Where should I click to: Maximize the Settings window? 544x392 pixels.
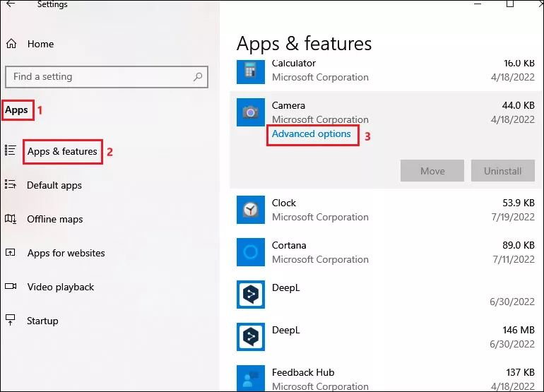pyautogui.click(x=509, y=4)
